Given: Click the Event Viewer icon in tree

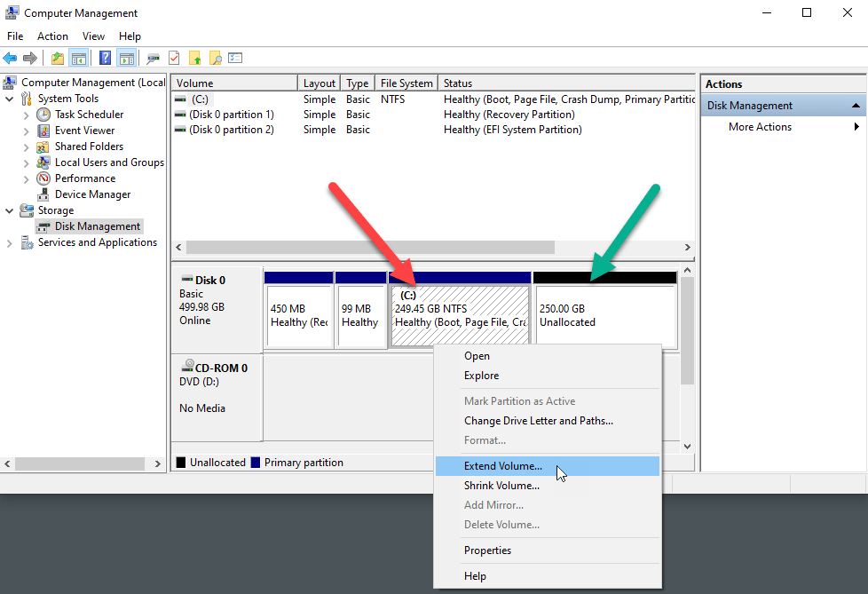Looking at the screenshot, I should pyautogui.click(x=43, y=131).
